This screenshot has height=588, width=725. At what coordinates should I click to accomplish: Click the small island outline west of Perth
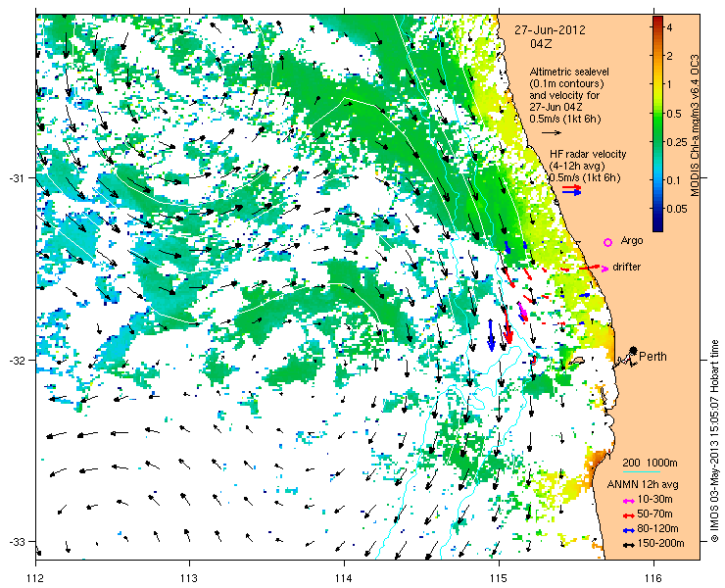pyautogui.click(x=578, y=361)
